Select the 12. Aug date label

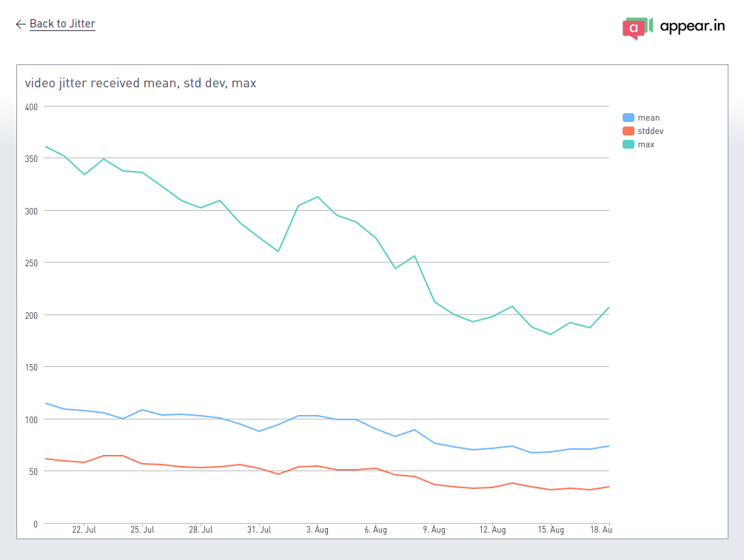pos(492,530)
